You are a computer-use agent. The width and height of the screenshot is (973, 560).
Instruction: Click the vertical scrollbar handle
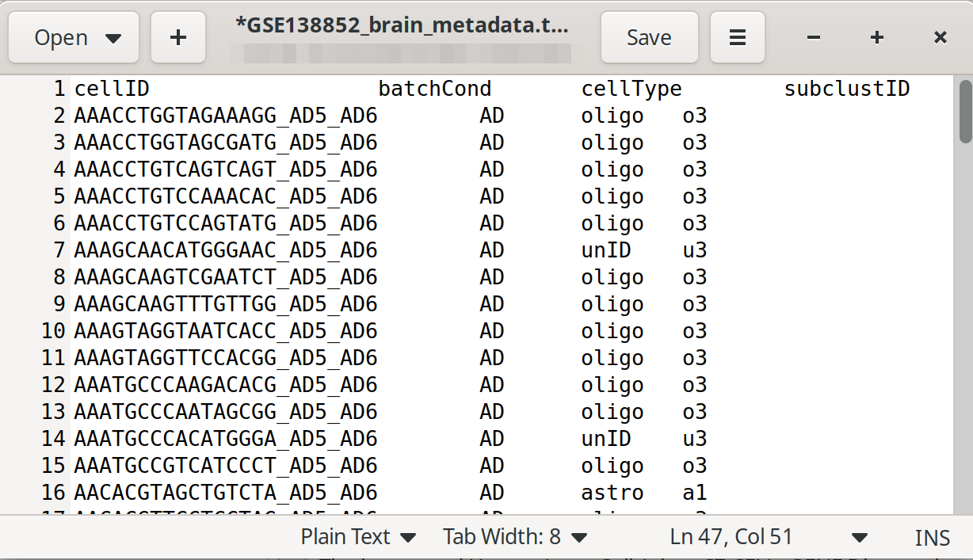[964, 111]
